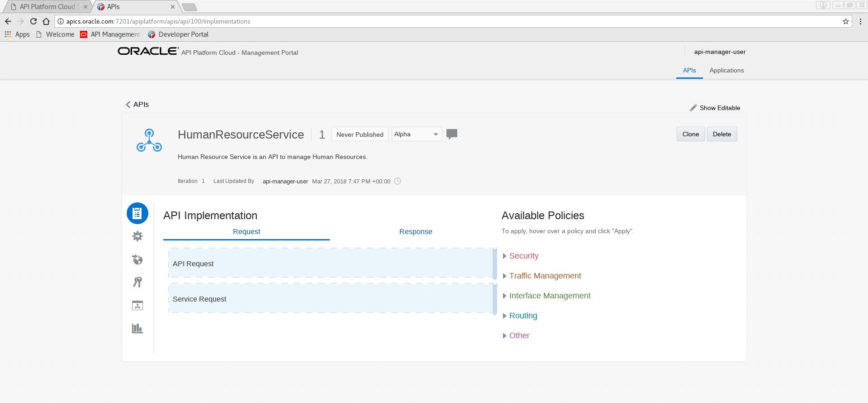868x403 pixels.
Task: Expand the Routing policies category
Action: (523, 316)
